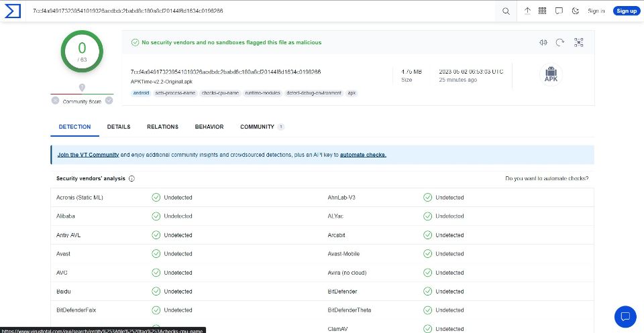The width and height of the screenshot is (644, 333).
Task: Vote positive with the check community score icon
Action: (109, 101)
